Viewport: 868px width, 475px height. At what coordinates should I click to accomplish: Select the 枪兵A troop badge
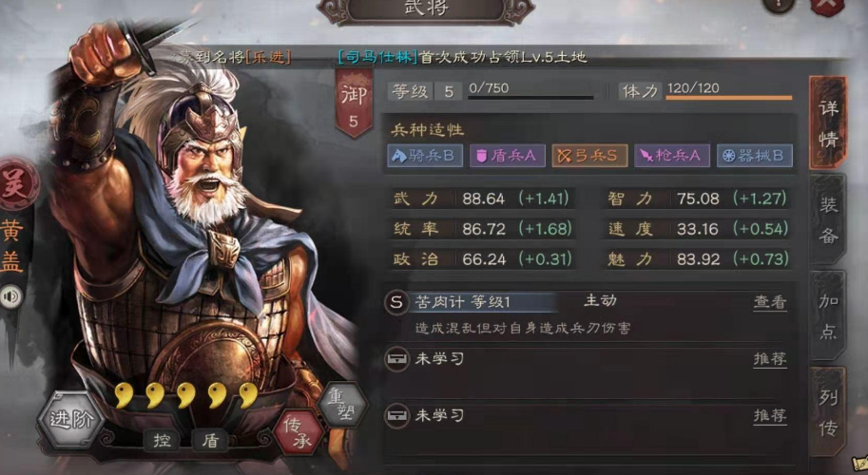click(672, 156)
